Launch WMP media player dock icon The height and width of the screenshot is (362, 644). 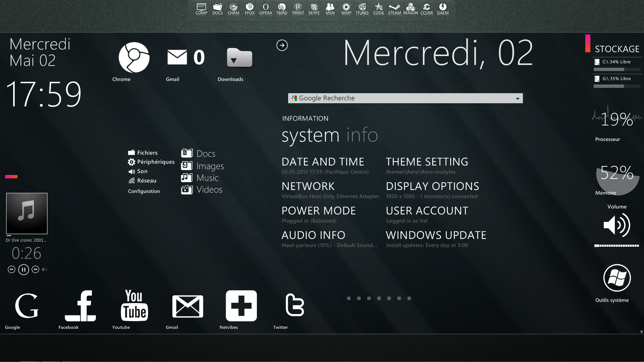(x=346, y=9)
